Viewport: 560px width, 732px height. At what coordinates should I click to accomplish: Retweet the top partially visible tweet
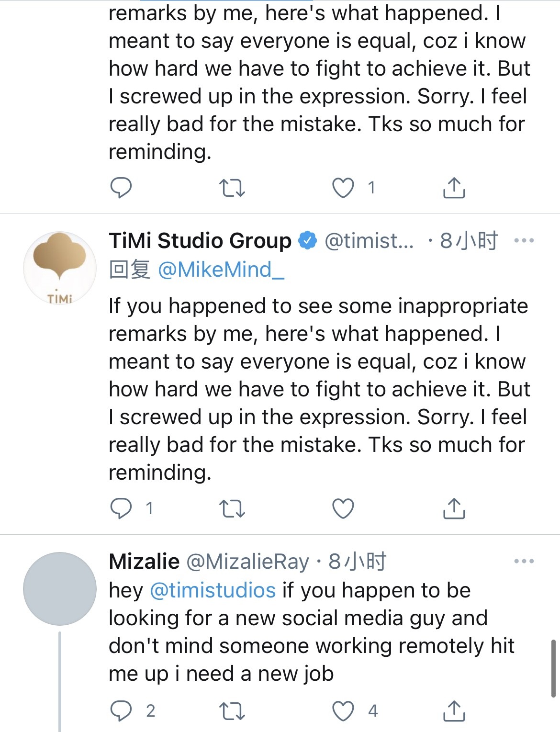coord(232,188)
